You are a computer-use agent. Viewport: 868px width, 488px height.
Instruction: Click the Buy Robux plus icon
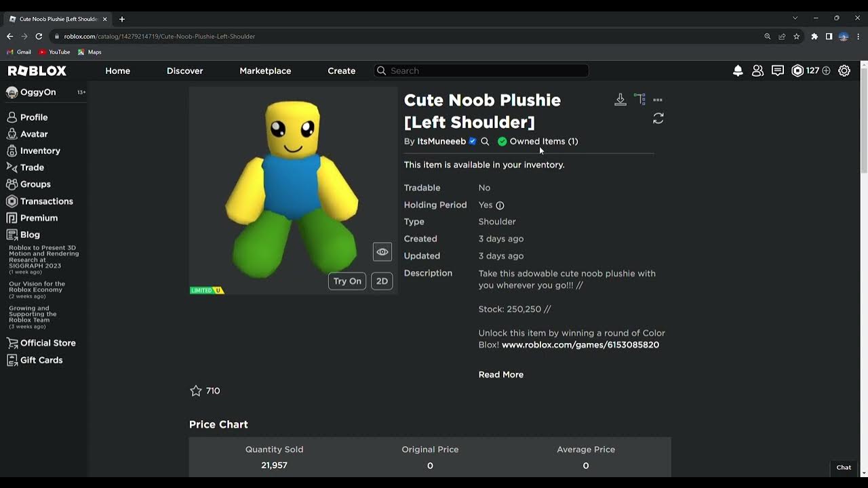(x=826, y=70)
